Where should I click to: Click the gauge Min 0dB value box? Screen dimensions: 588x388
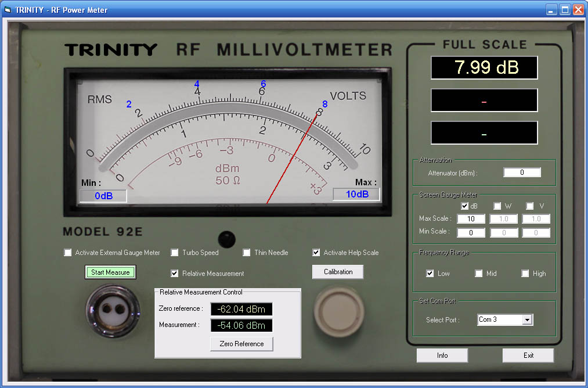[x=103, y=196]
